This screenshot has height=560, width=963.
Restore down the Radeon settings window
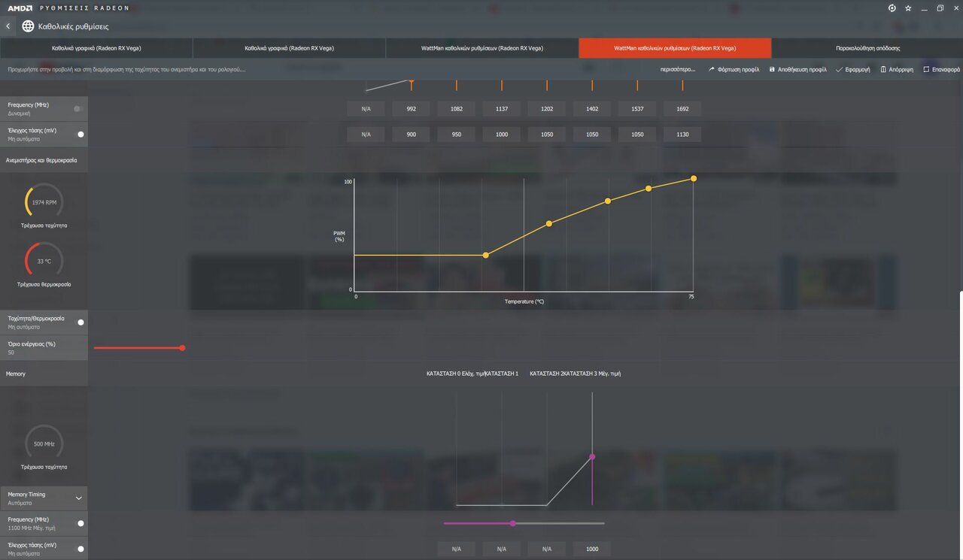940,8
